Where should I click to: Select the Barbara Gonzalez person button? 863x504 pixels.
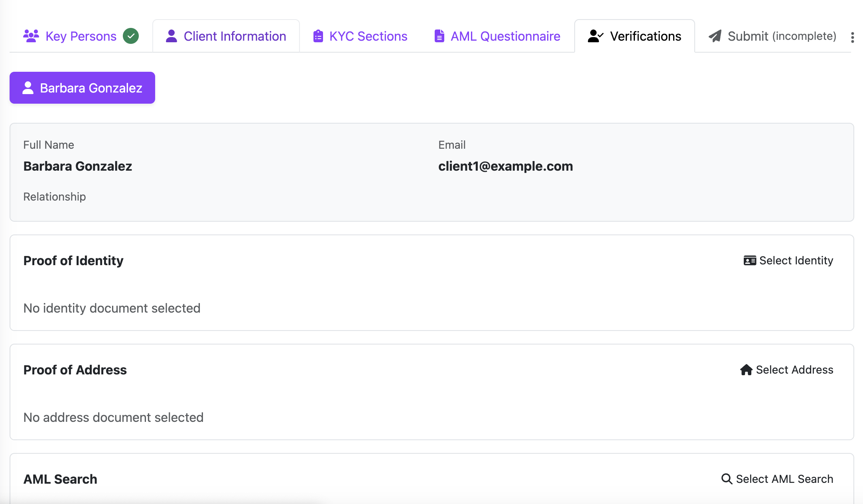(x=82, y=88)
